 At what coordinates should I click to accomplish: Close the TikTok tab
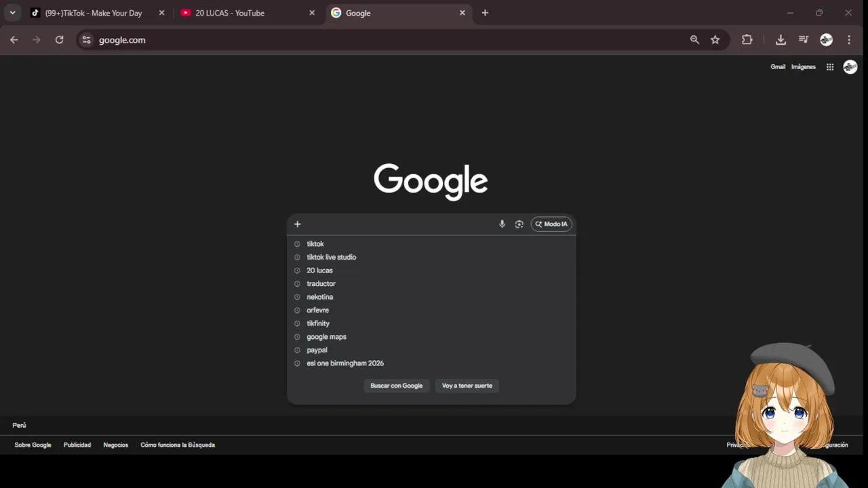(x=161, y=13)
